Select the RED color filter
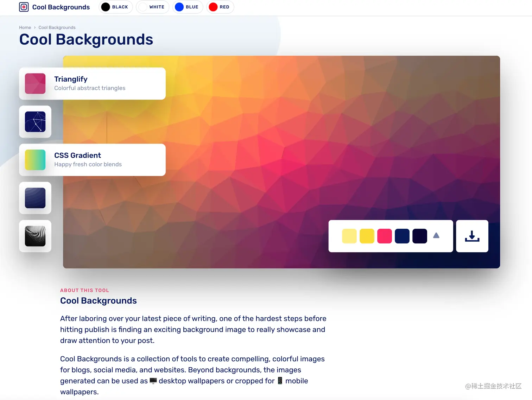This screenshot has width=532, height=400. tap(220, 7)
